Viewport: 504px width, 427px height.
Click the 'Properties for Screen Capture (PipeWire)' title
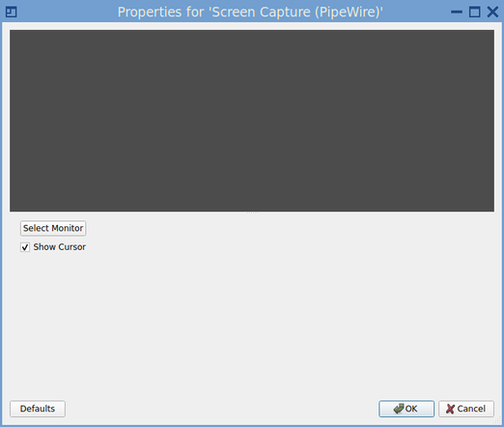coord(250,13)
